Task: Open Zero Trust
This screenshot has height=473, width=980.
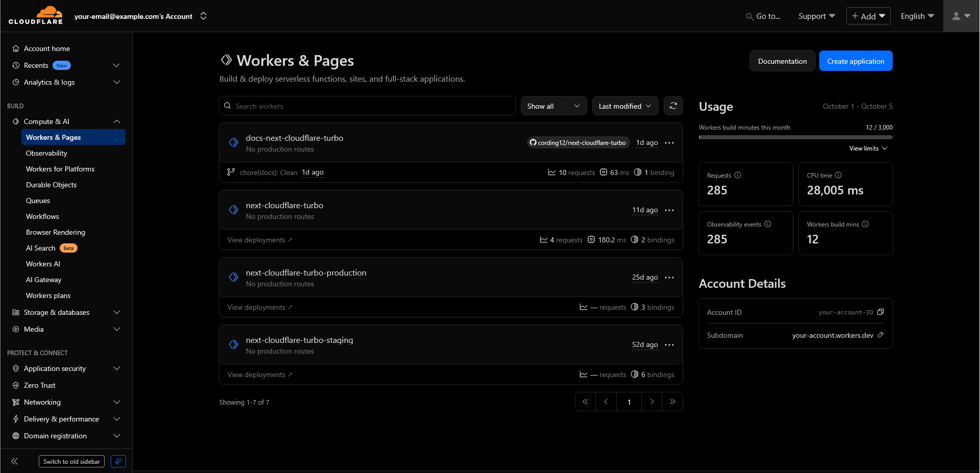Action: tap(39, 385)
